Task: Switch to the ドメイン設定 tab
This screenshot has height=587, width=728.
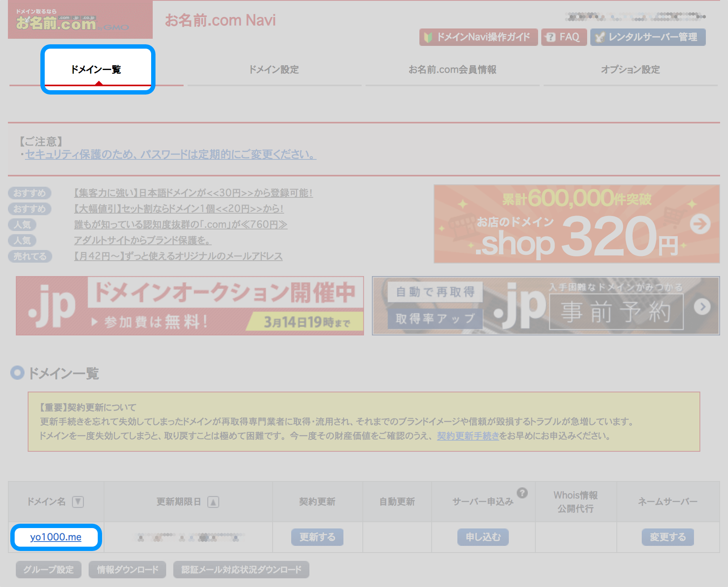Action: [x=274, y=70]
